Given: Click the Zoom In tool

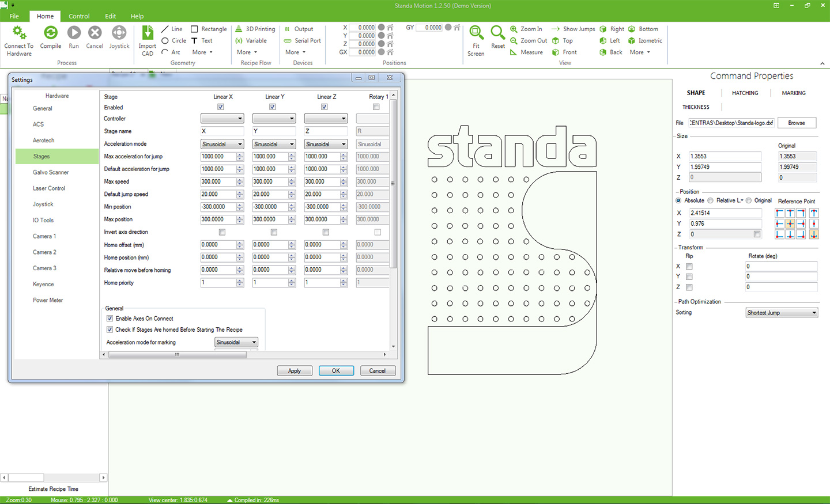Looking at the screenshot, I should tap(526, 29).
